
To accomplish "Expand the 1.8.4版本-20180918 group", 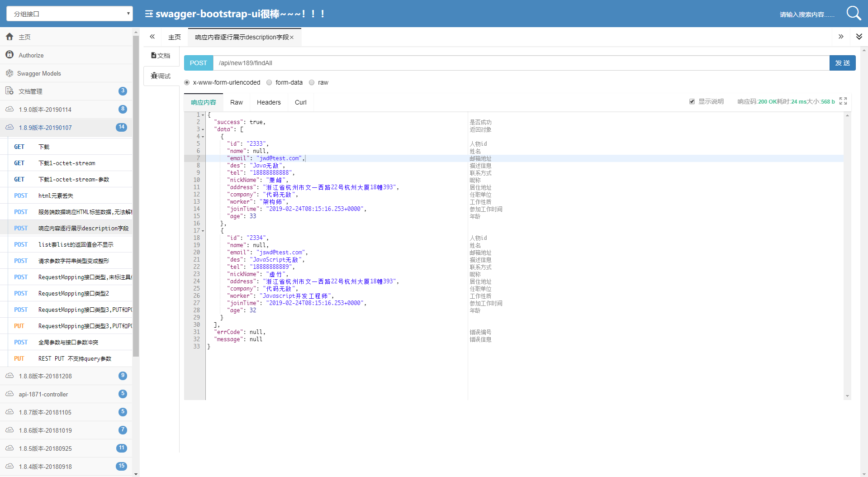I will [66, 466].
